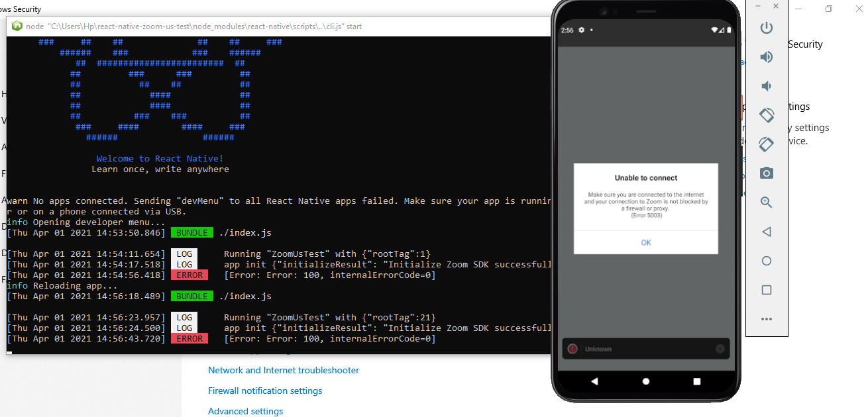Minimize the emulator toolbar panel
868x417 pixels.
[757, 6]
